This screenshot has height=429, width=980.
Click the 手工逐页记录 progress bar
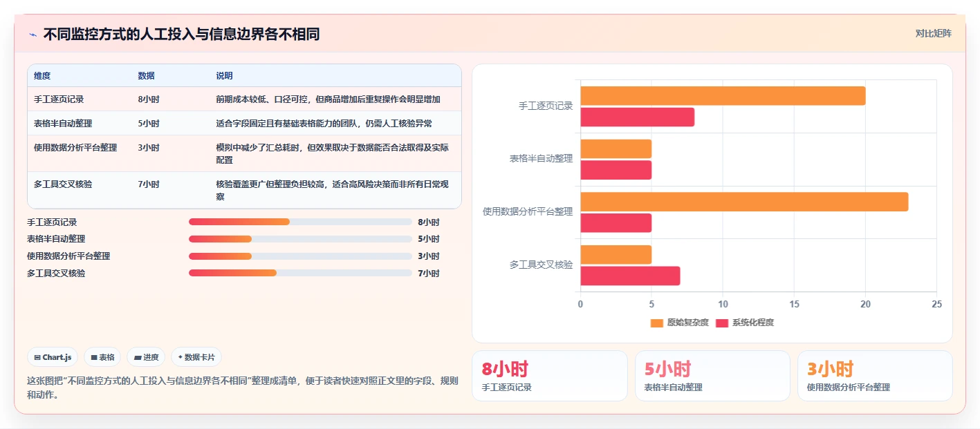click(x=300, y=222)
